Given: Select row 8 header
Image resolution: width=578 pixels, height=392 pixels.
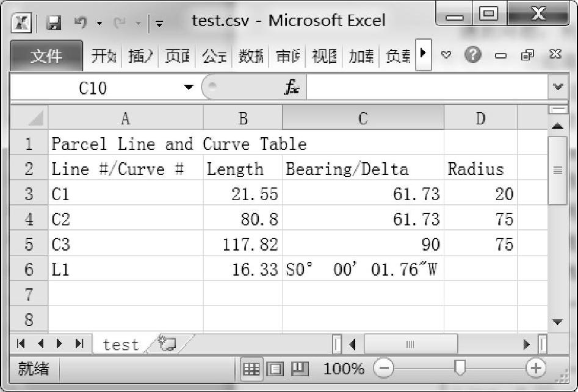Looking at the screenshot, I should (29, 319).
